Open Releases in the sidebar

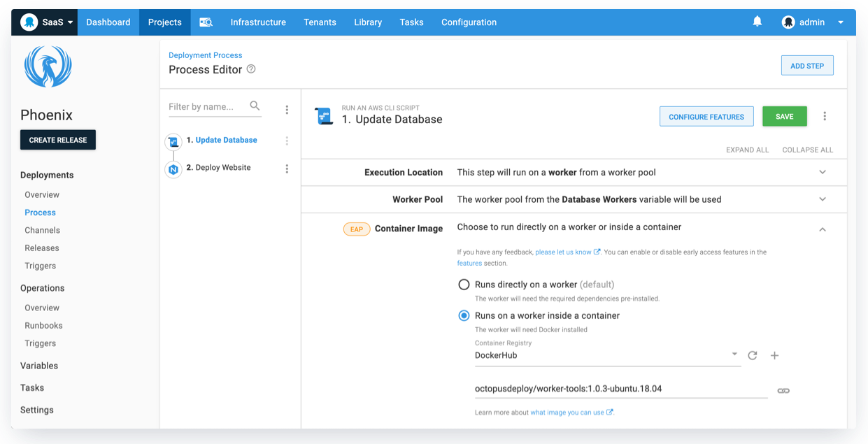[42, 248]
